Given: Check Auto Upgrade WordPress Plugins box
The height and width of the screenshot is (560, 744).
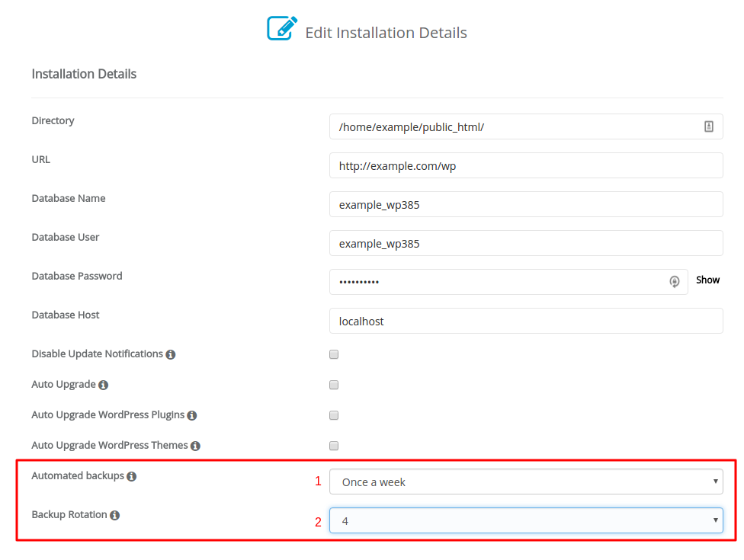Looking at the screenshot, I should (x=334, y=415).
